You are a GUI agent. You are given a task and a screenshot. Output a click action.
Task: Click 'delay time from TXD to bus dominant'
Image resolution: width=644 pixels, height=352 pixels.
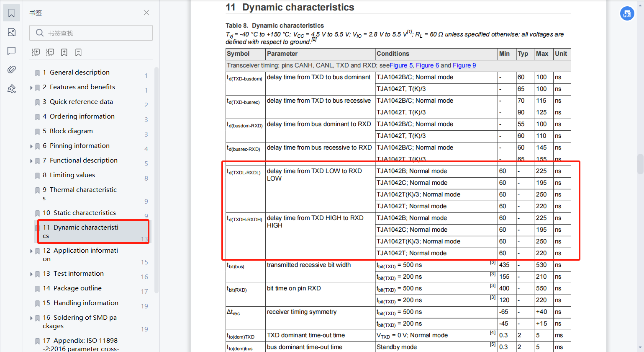pyautogui.click(x=318, y=77)
